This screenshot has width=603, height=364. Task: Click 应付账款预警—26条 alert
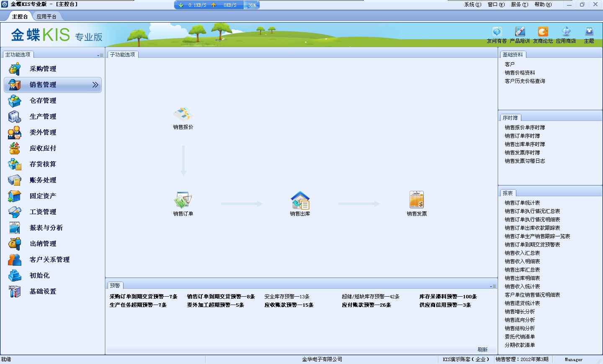click(x=366, y=305)
